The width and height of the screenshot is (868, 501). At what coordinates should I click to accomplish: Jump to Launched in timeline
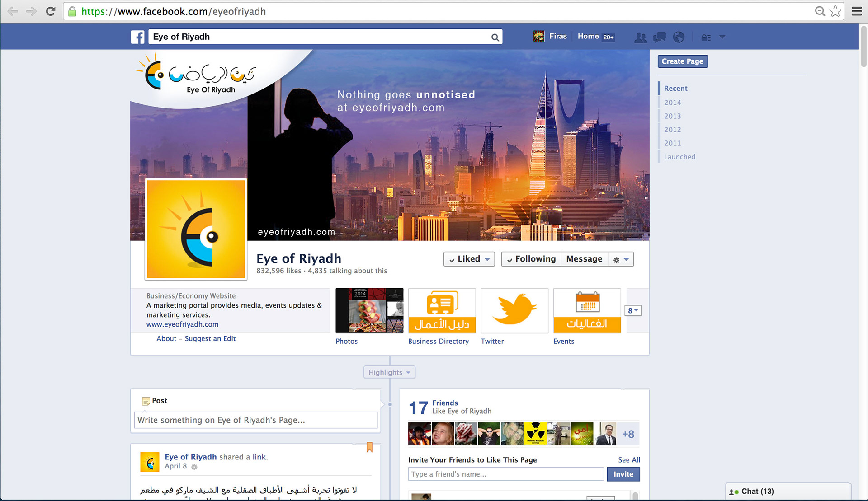coord(679,157)
